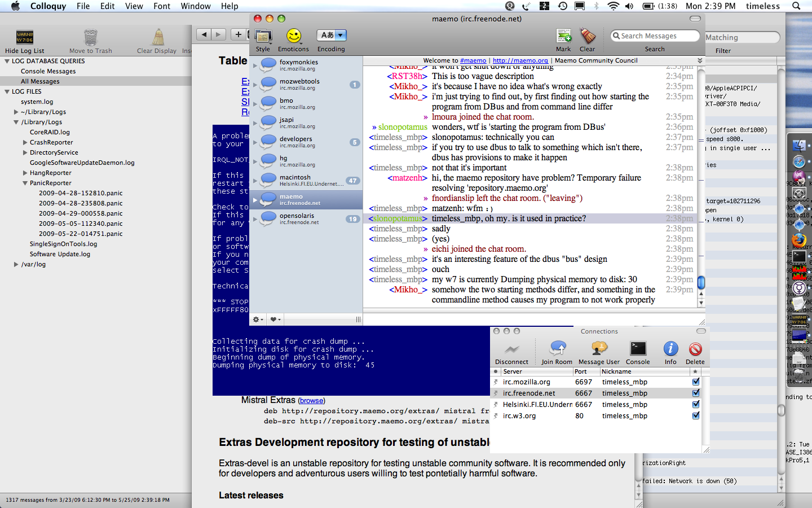Open the Apple menu
This screenshot has width=812, height=508.
[15, 6]
